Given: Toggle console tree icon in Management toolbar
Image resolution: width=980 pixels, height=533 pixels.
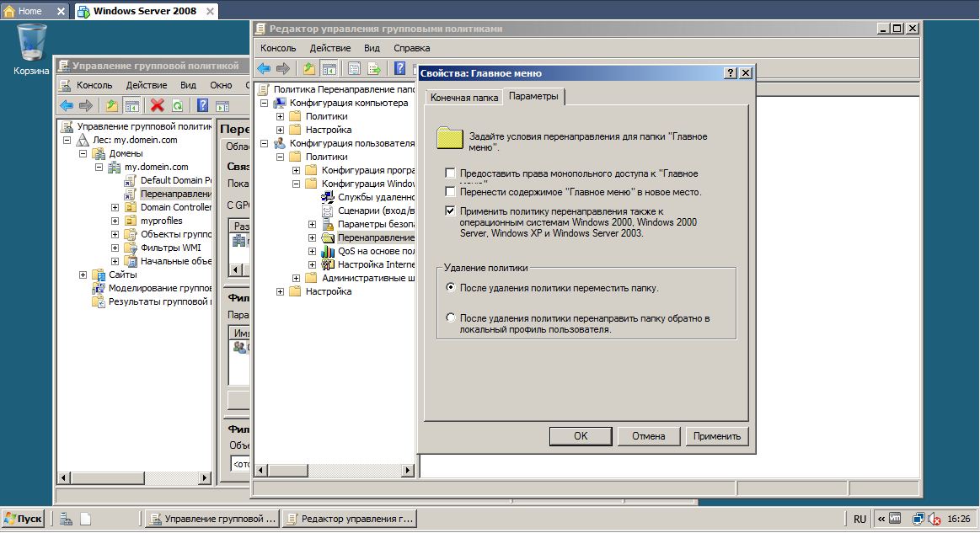Looking at the screenshot, I should [x=131, y=105].
